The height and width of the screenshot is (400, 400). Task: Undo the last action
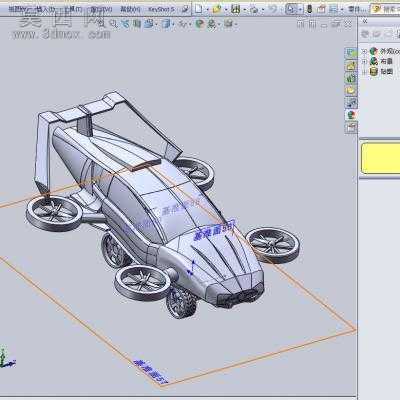(272, 9)
